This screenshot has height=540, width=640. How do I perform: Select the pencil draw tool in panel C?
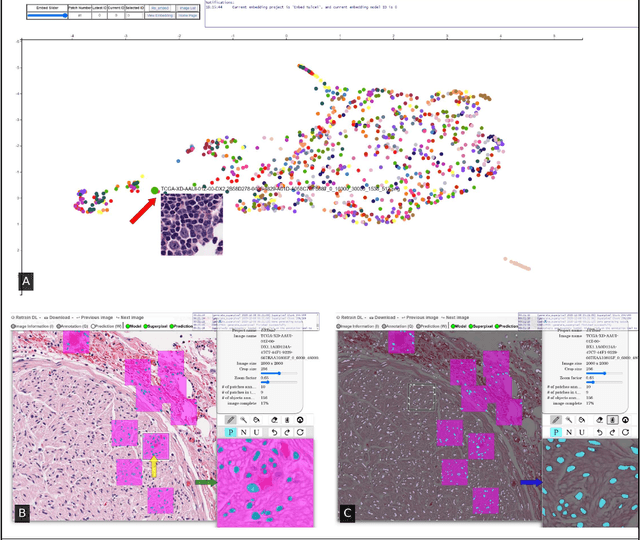556,420
